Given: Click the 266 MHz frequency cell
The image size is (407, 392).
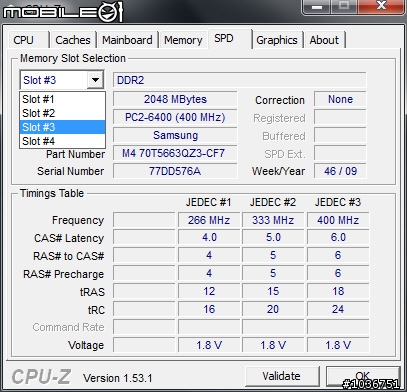Looking at the screenshot, I should pos(209,220).
